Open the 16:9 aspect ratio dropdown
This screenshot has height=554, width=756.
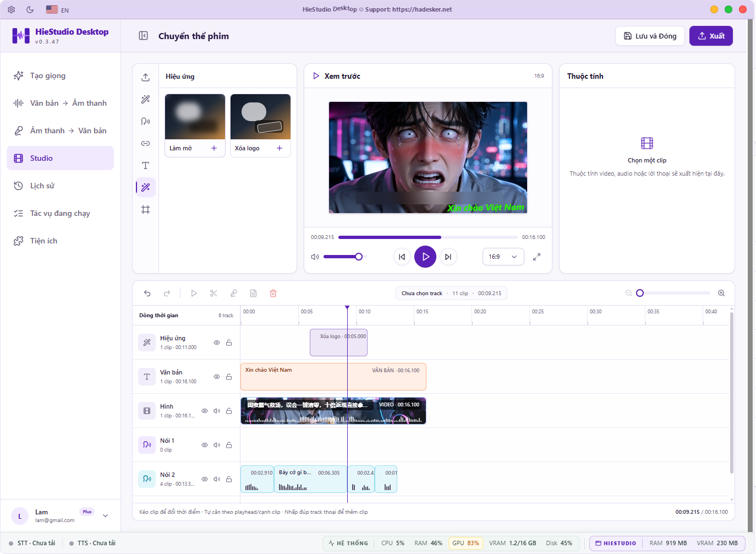click(x=503, y=257)
